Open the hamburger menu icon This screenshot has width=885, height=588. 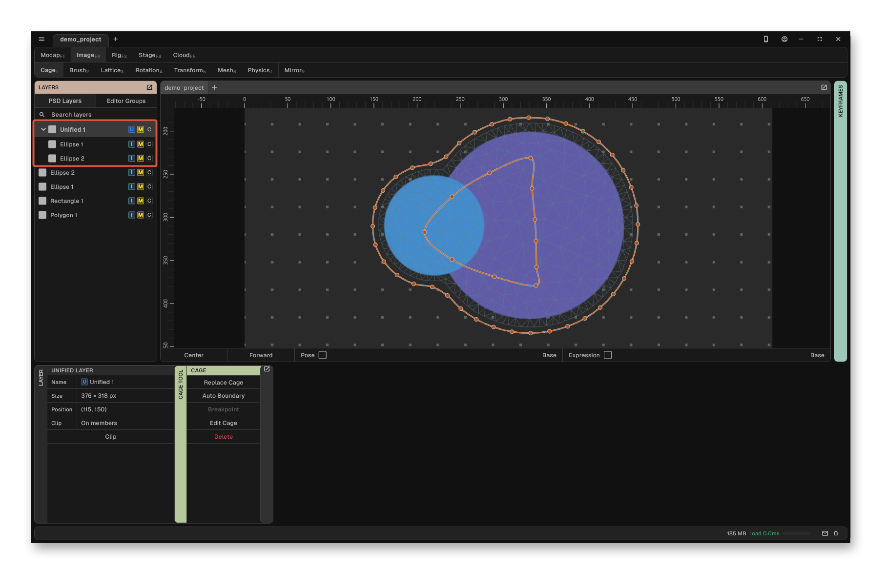[x=41, y=39]
